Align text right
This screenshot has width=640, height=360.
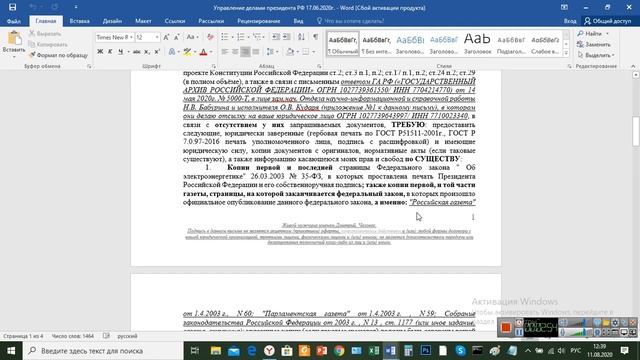(245, 52)
